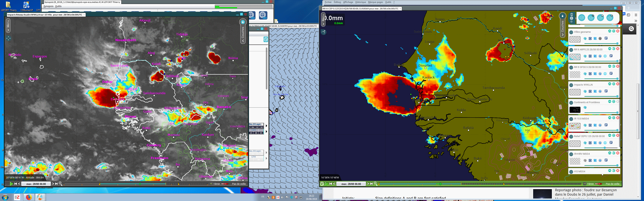This screenshot has height=201, width=644.
Task: Open the Affichage menu
Action: [x=348, y=2]
